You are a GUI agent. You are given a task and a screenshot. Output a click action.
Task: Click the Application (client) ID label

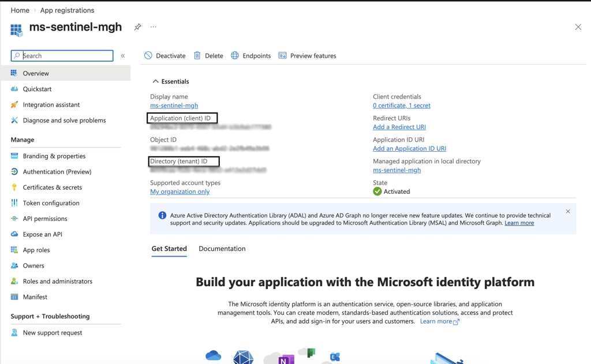[x=180, y=118]
